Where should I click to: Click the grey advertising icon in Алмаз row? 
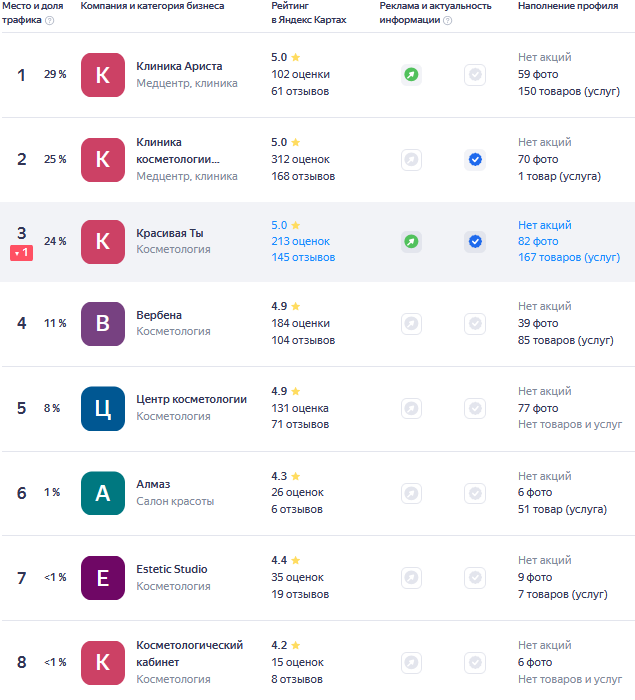coord(411,493)
